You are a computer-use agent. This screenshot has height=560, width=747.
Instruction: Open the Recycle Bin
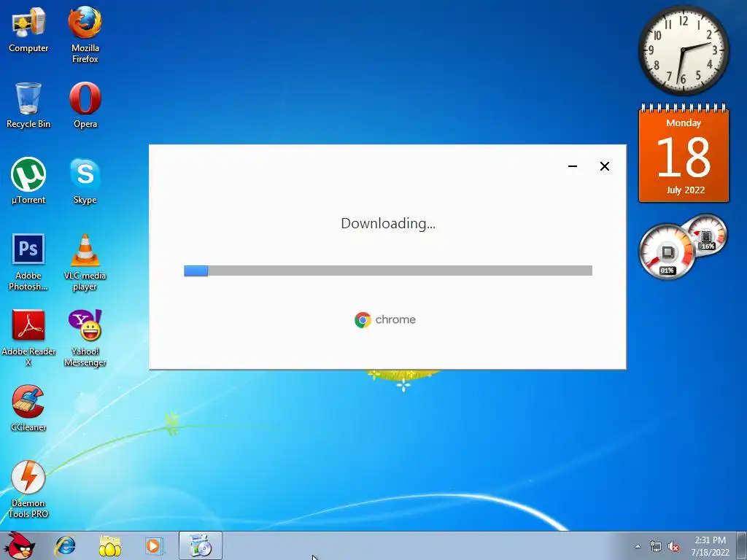point(28,105)
